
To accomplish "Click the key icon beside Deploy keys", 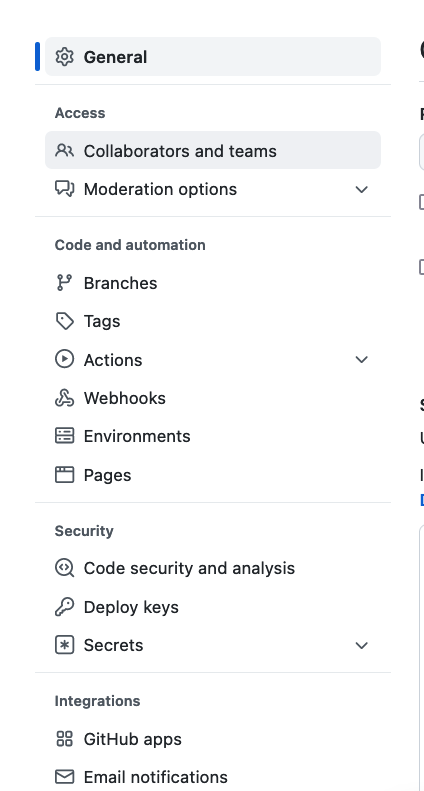I will [x=64, y=607].
